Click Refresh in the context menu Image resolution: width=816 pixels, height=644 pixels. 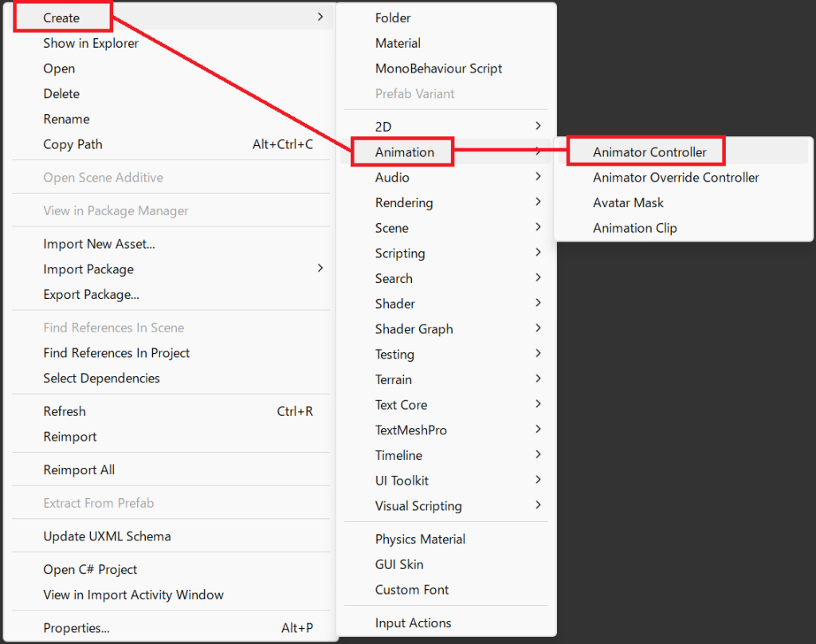(x=65, y=412)
